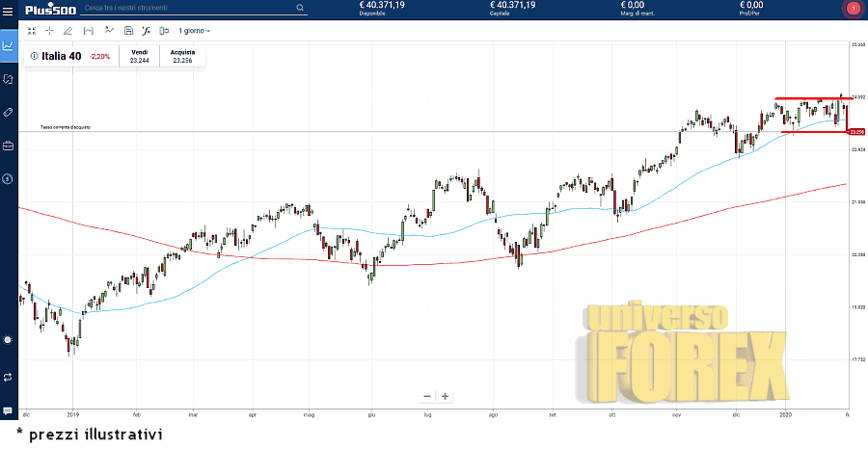Click the compare instruments icon
This screenshot has height=449, width=868.
(163, 31)
